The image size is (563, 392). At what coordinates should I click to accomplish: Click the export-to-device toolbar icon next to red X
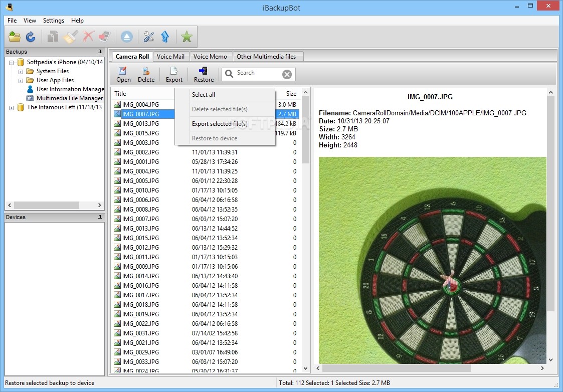click(x=104, y=37)
